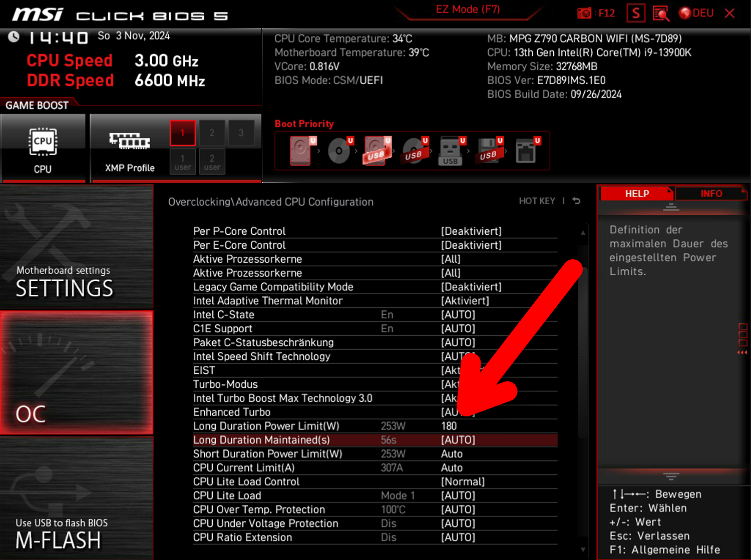This screenshot has width=751, height=560.
Task: Click the clock icon beside the time
Action: (14, 37)
